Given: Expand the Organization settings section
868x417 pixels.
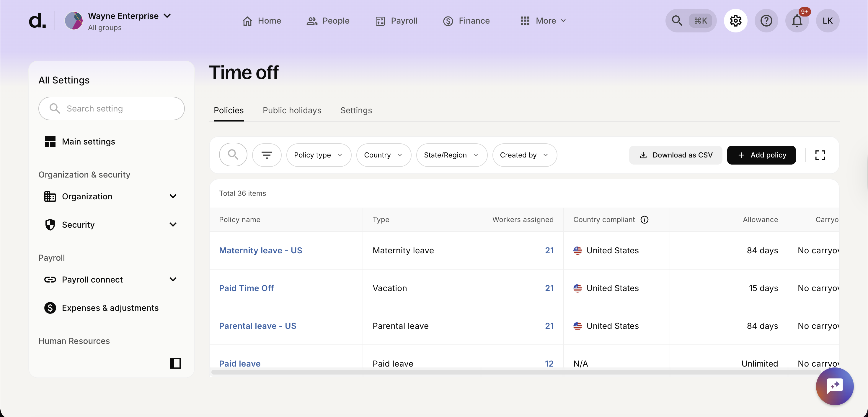Looking at the screenshot, I should (x=172, y=196).
